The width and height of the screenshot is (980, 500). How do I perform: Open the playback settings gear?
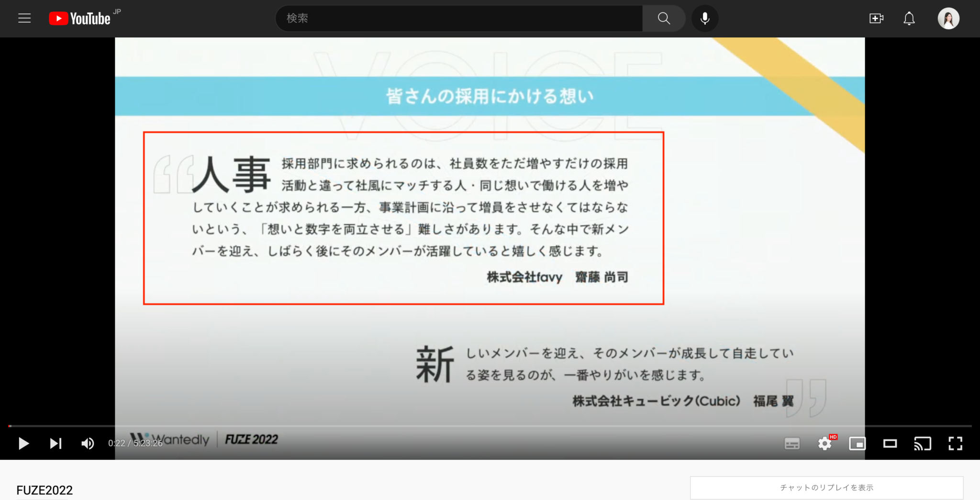point(825,444)
